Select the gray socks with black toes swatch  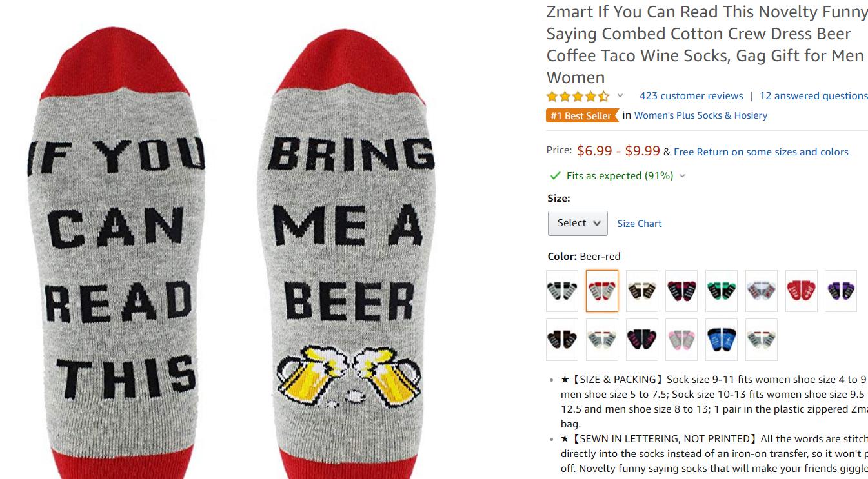562,291
